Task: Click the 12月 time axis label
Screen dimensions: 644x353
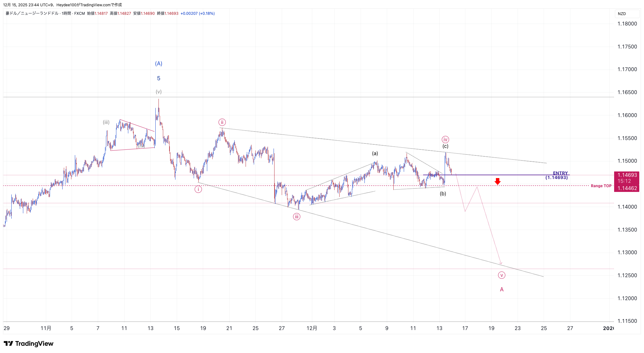Action: 312,328
